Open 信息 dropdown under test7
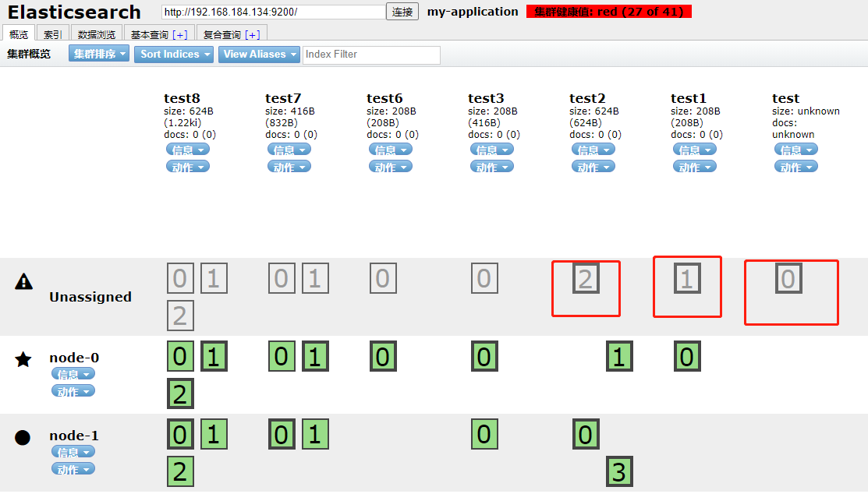This screenshot has width=868, height=501. coord(289,150)
